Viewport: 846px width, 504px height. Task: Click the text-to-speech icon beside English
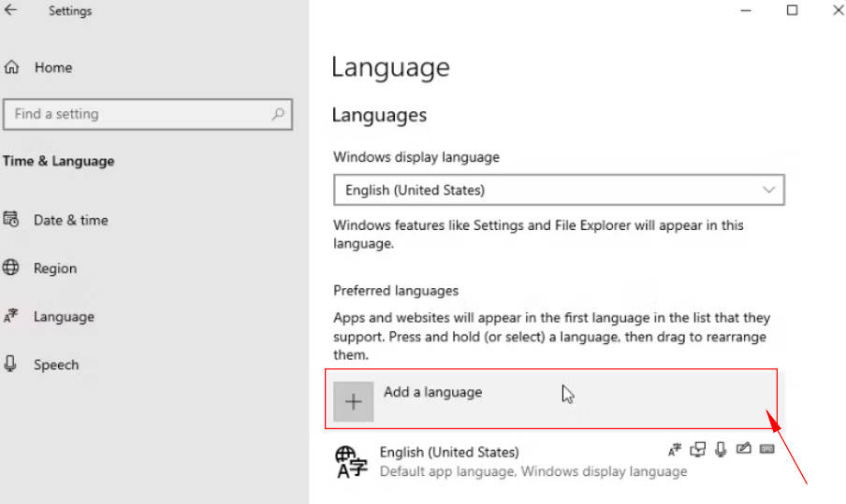click(x=697, y=450)
